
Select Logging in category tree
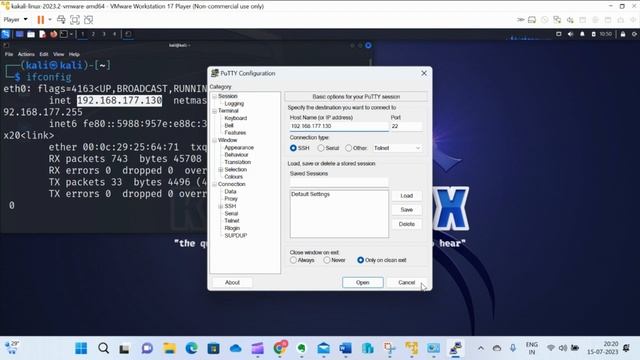(x=234, y=104)
